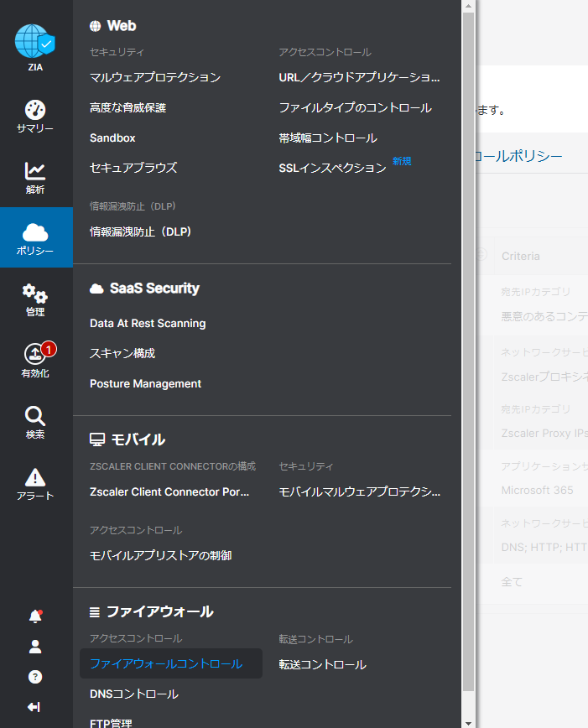This screenshot has height=728, width=588.
Task: Click the Zscaler Proxy IPs value
Action: pos(544,433)
